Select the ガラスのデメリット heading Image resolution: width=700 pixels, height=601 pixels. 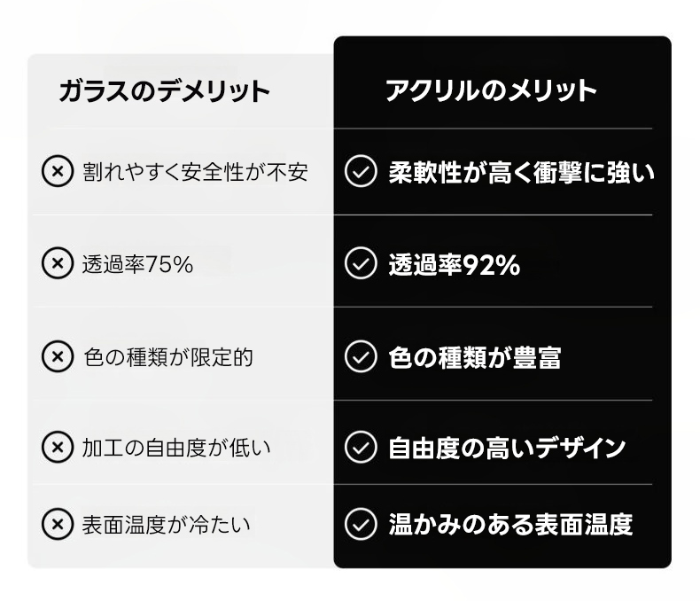164,90
